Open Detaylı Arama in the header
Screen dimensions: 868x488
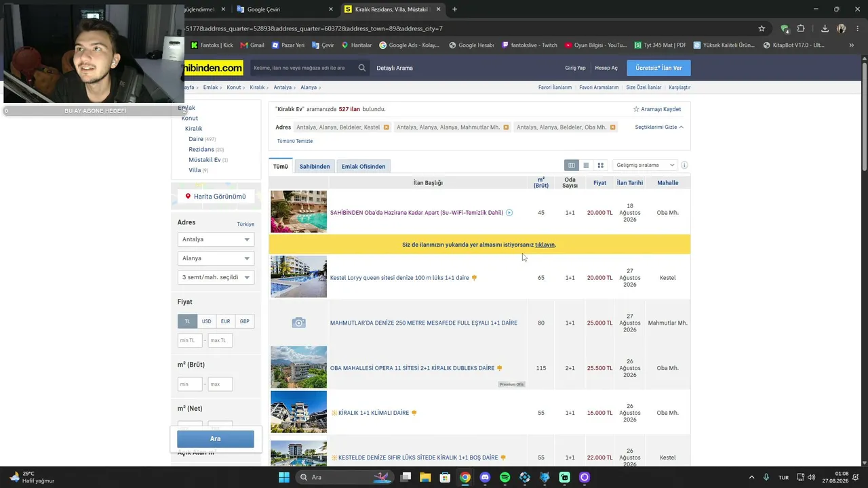pyautogui.click(x=395, y=68)
